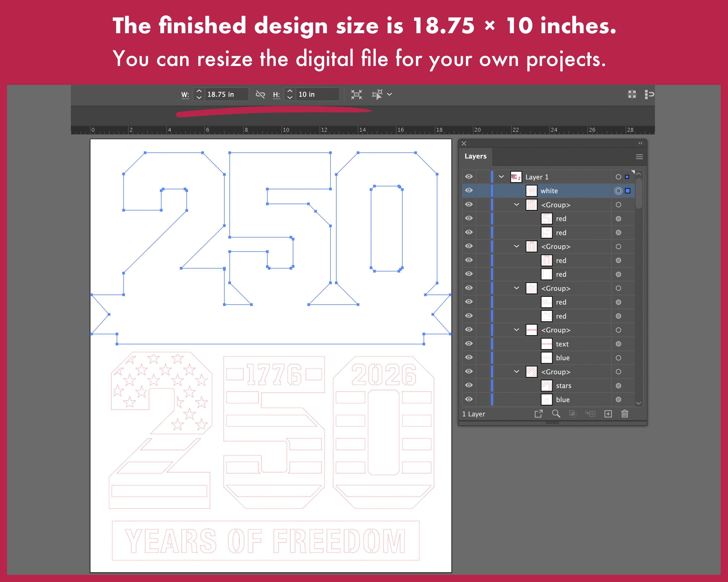
Task: Click the YEARS OF FREEDOM artwork on canvas
Action: 265,541
